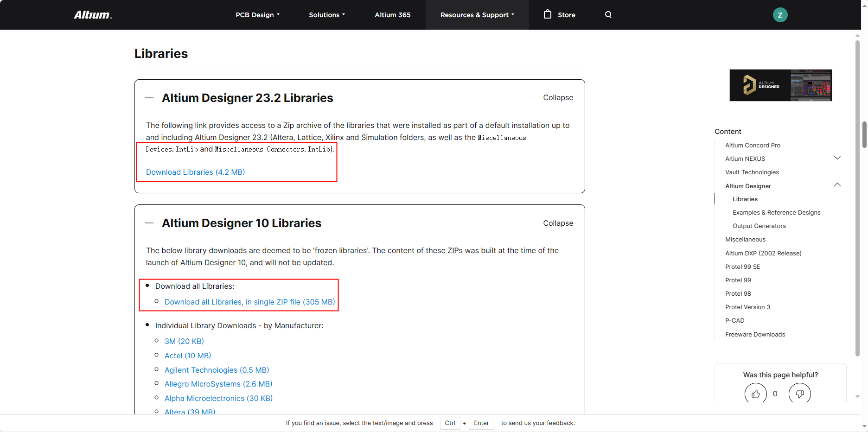Click the green user avatar Z
This screenshot has height=432, width=868.
click(780, 15)
